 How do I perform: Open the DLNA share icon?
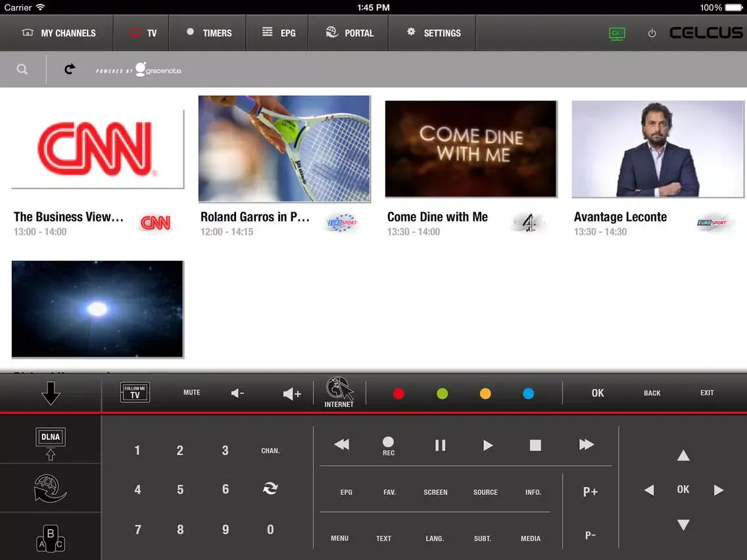tap(51, 443)
